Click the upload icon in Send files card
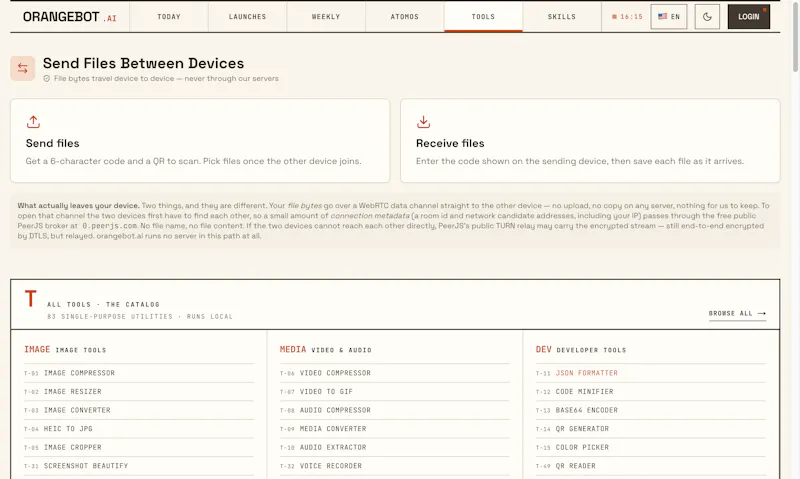Image resolution: width=800 pixels, height=479 pixels. point(33,122)
